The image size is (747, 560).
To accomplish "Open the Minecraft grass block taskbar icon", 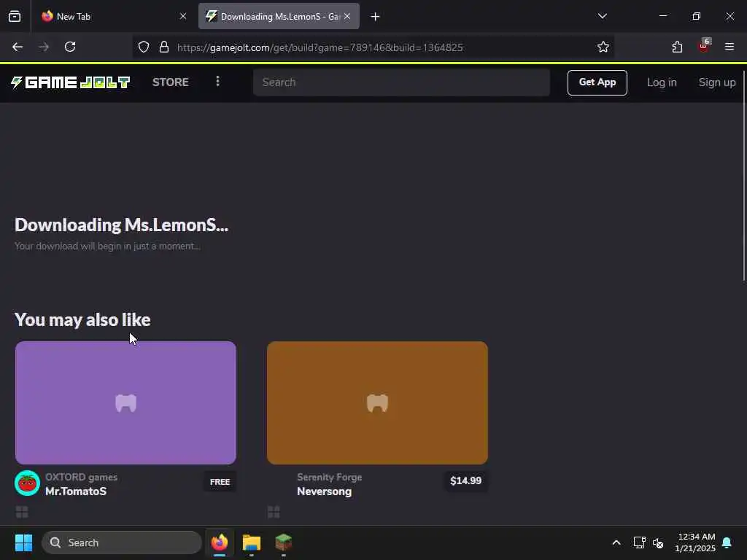I will tap(284, 542).
